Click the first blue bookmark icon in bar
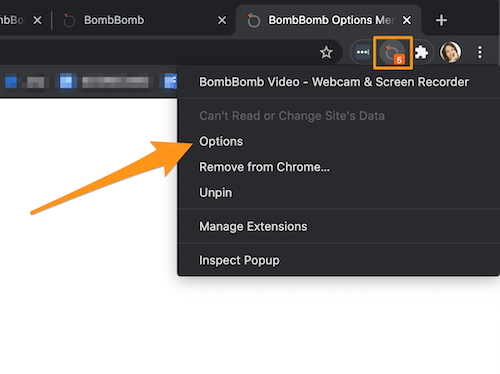Viewport: 500px width, 374px height. coord(11,82)
